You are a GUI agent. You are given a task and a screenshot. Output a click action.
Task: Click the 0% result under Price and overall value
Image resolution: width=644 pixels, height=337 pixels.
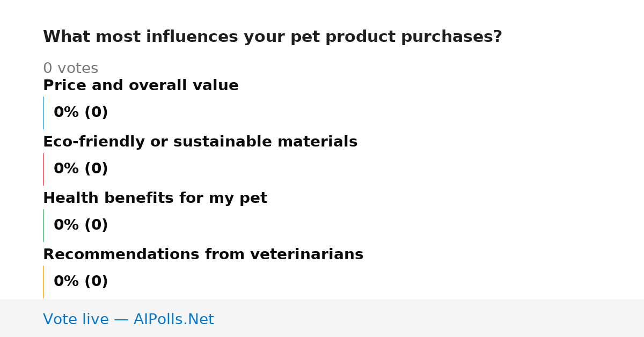pyautogui.click(x=67, y=112)
